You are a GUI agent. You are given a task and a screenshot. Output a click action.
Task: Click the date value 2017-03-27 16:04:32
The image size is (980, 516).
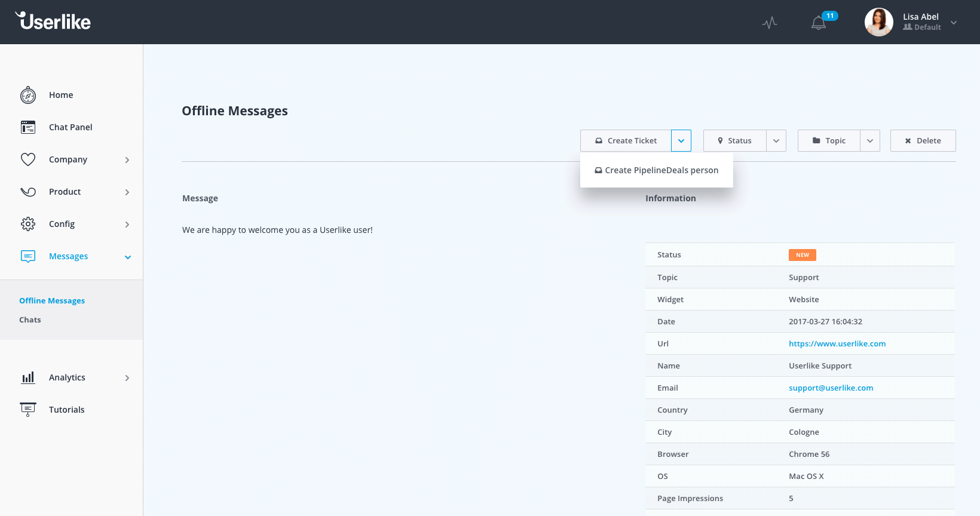pos(825,321)
